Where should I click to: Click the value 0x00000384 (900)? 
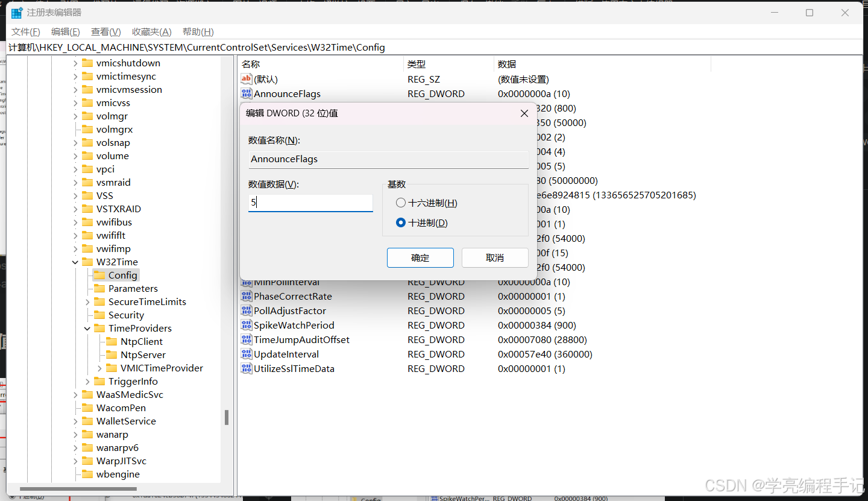[x=537, y=325]
